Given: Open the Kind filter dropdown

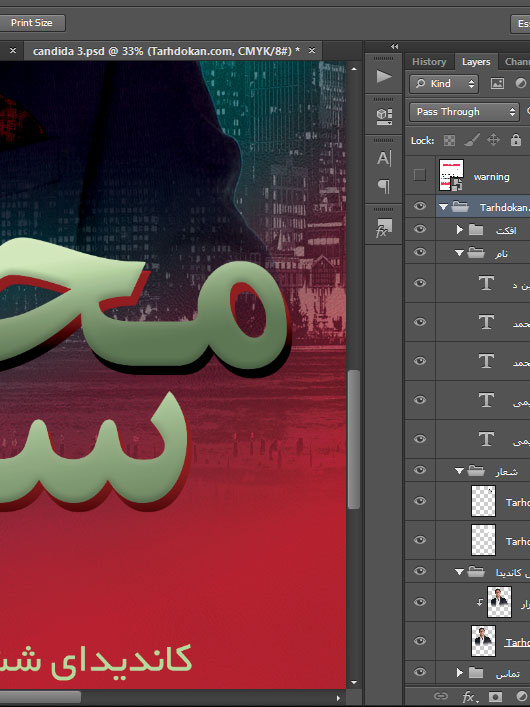Looking at the screenshot, I should tap(443, 84).
